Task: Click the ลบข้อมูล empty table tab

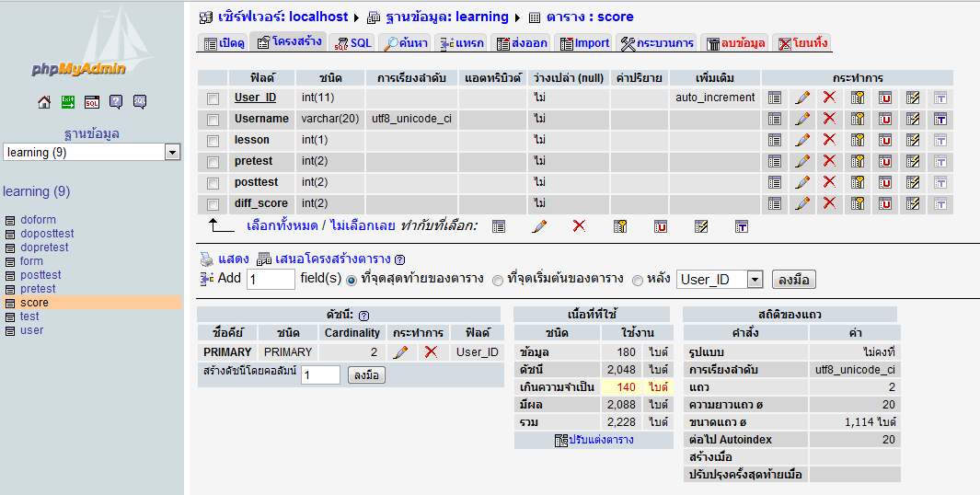Action: pos(735,43)
